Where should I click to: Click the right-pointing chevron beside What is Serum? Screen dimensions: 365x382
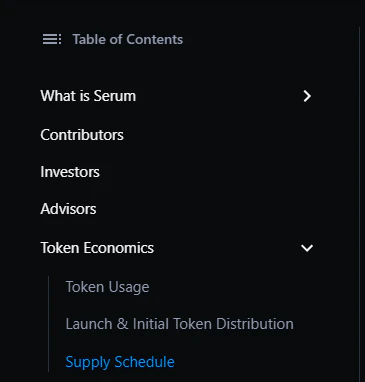[307, 96]
